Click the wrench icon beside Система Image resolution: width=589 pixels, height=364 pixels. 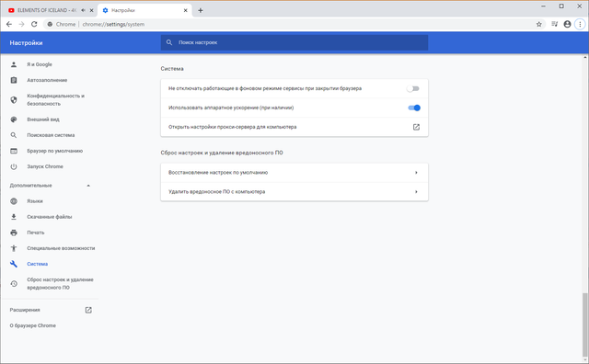pos(14,264)
